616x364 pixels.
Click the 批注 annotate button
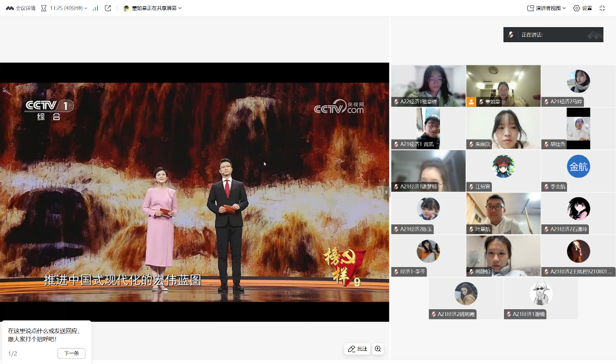(x=357, y=349)
